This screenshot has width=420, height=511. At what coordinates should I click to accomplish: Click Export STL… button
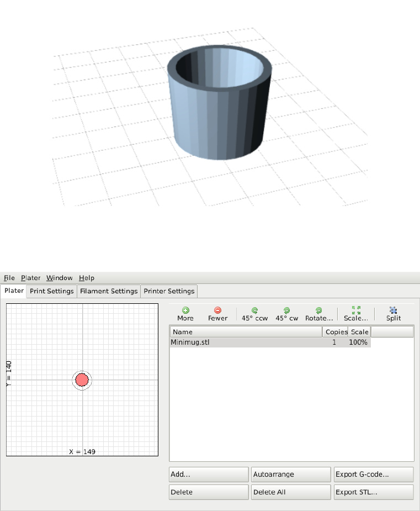[x=374, y=492]
